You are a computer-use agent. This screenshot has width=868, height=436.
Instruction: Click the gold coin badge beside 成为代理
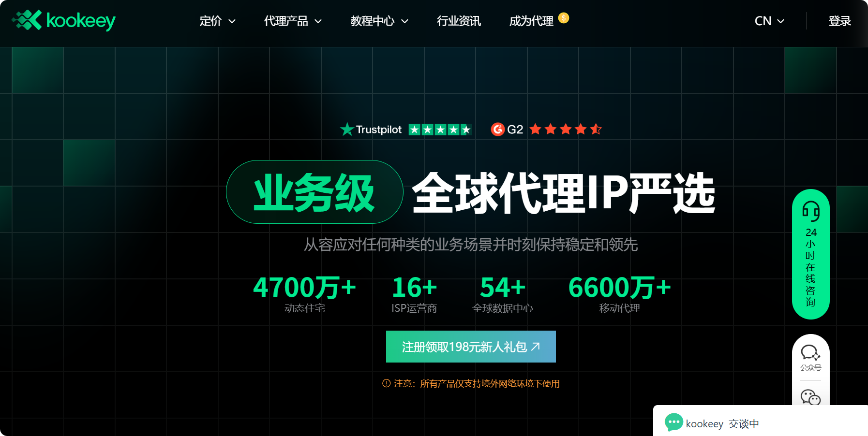tap(563, 18)
